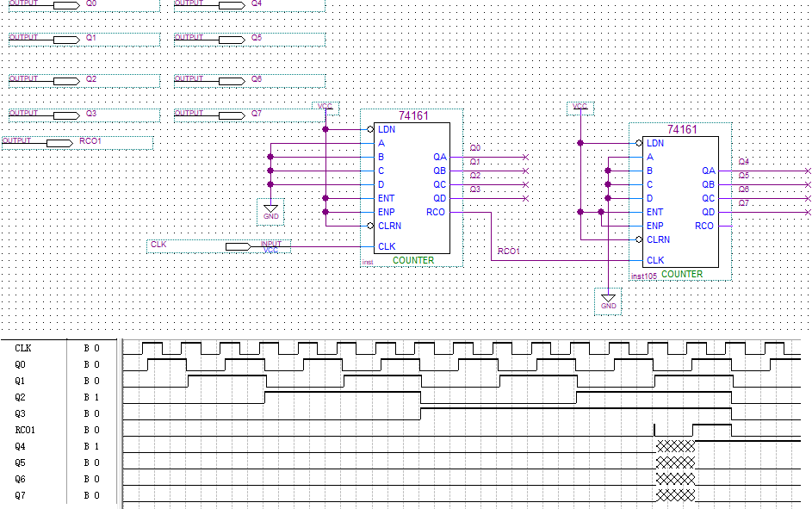
Task: Select the Q1 row in waveform list
Action: [x=60, y=381]
